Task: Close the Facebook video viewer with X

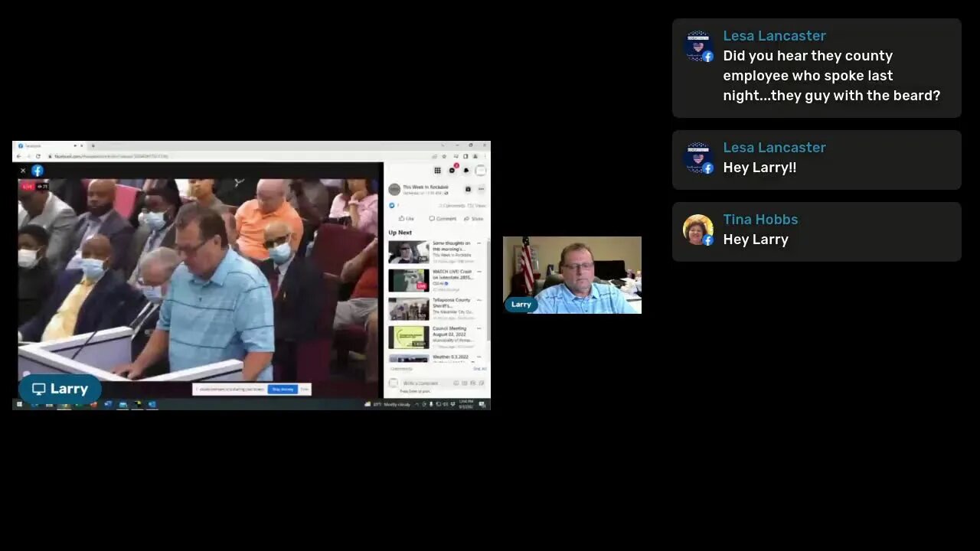Action: (23, 171)
